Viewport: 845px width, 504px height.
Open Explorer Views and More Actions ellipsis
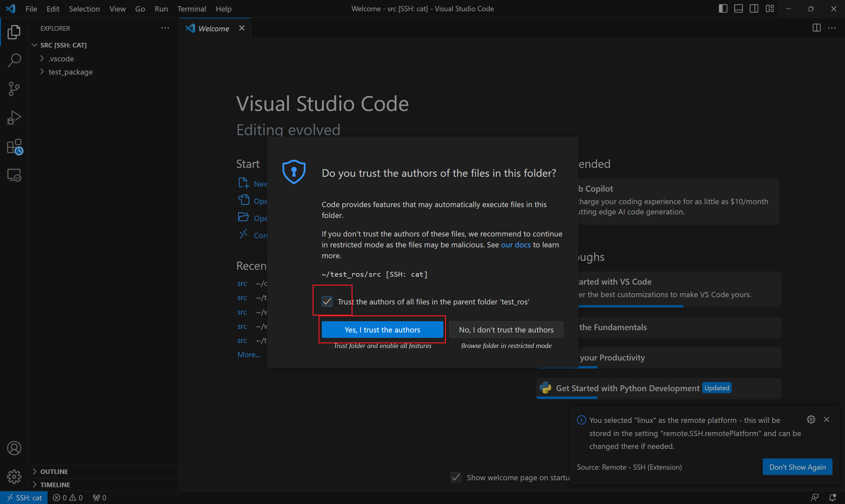165,28
